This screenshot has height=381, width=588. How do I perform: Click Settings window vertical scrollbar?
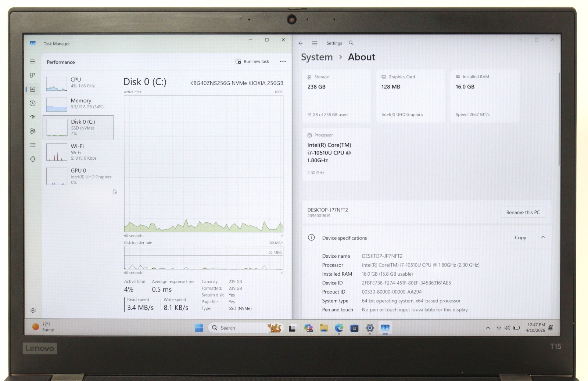click(559, 119)
